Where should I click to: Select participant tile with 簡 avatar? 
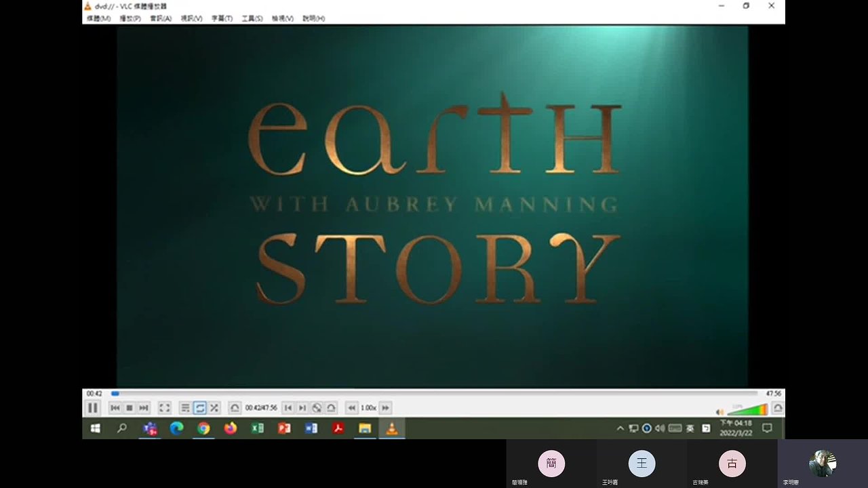pos(551,464)
